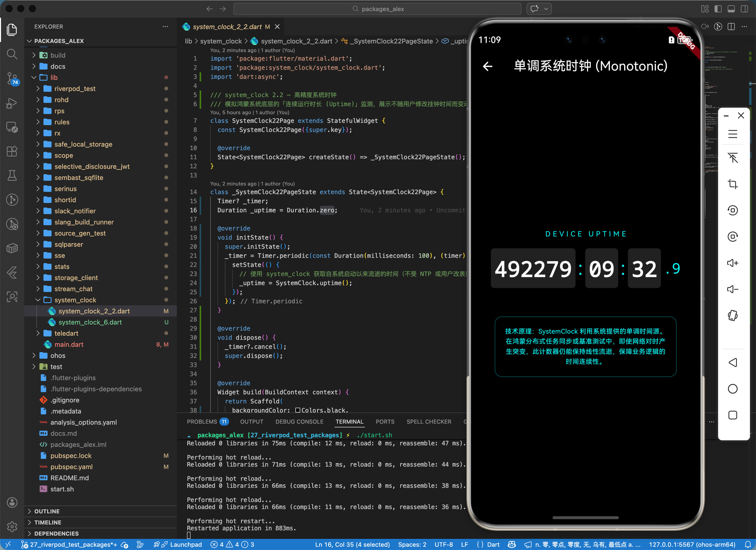Click Colors.black color swatch in editor
Viewport: 756px width, 550px height.
pyautogui.click(x=298, y=410)
